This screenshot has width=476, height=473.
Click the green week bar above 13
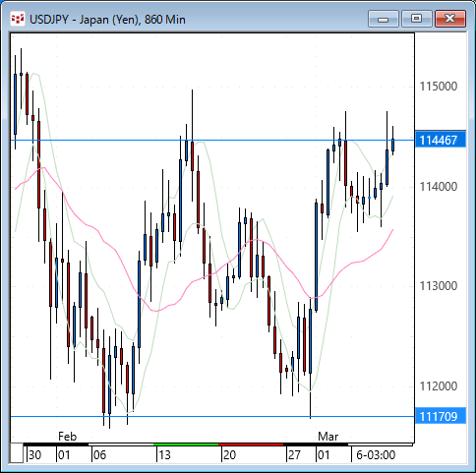186,444
